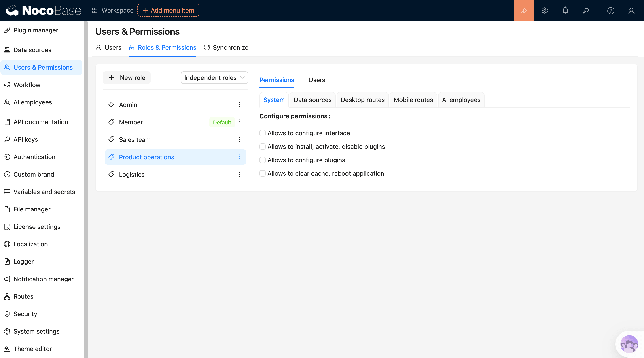Open the AI employee avatar chat

pos(629,344)
